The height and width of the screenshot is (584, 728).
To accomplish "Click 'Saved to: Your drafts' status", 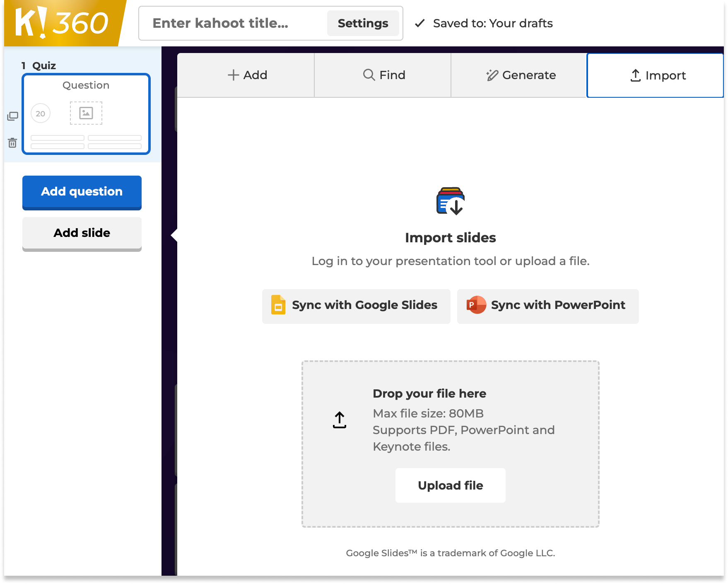I will coord(484,23).
